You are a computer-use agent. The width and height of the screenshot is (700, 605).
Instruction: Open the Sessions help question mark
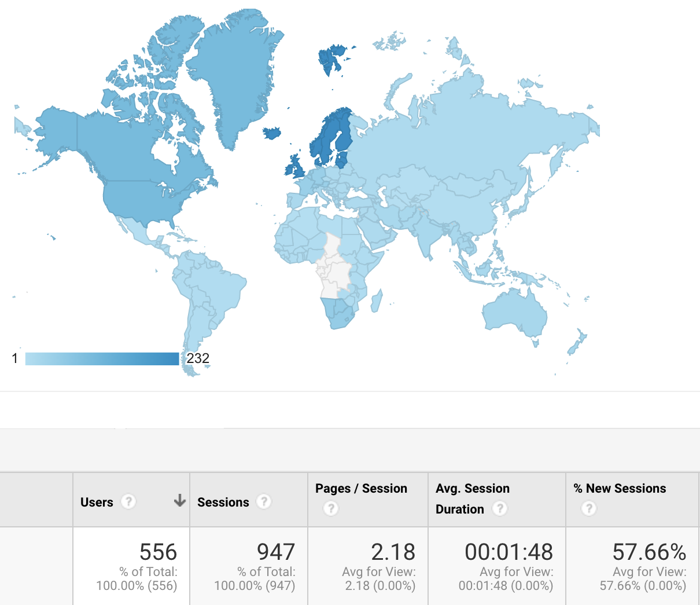click(x=264, y=501)
